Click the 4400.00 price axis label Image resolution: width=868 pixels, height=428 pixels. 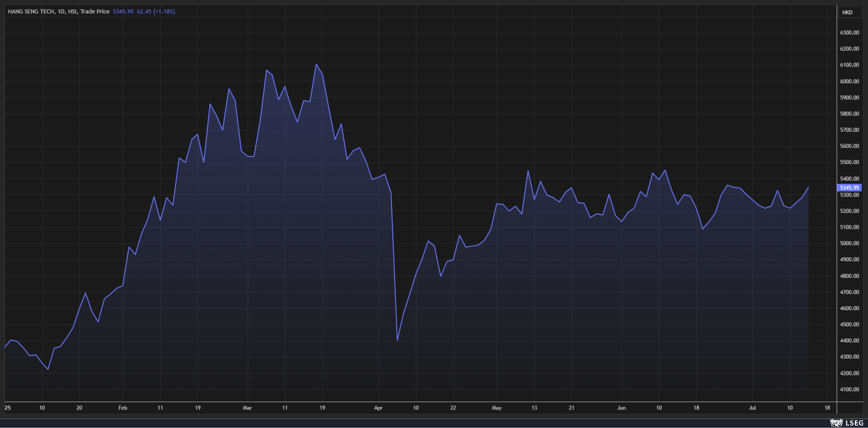click(849, 341)
